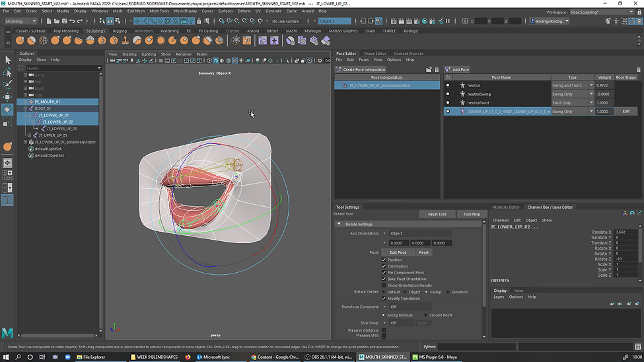Click the Undo arrow icon

[x=72, y=21]
